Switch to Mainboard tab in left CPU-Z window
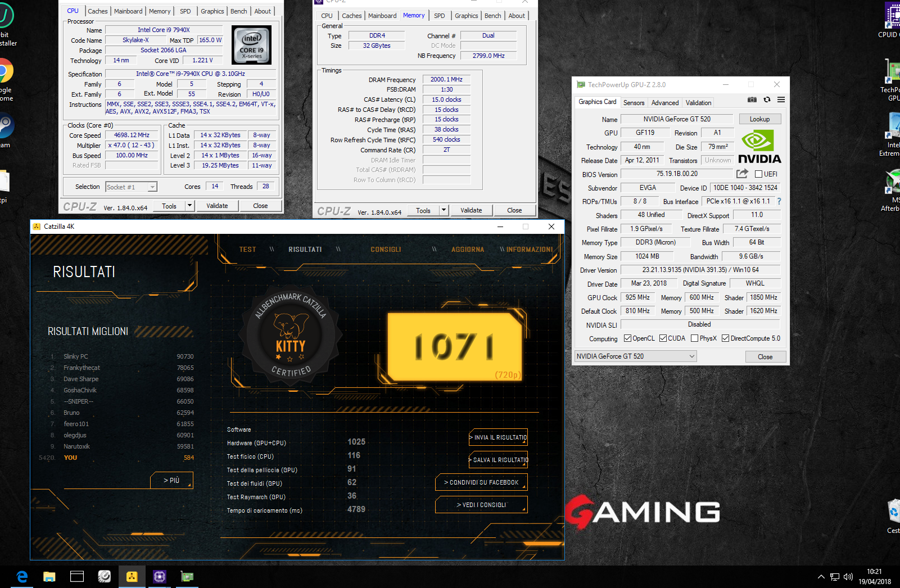This screenshot has height=588, width=900. click(128, 11)
